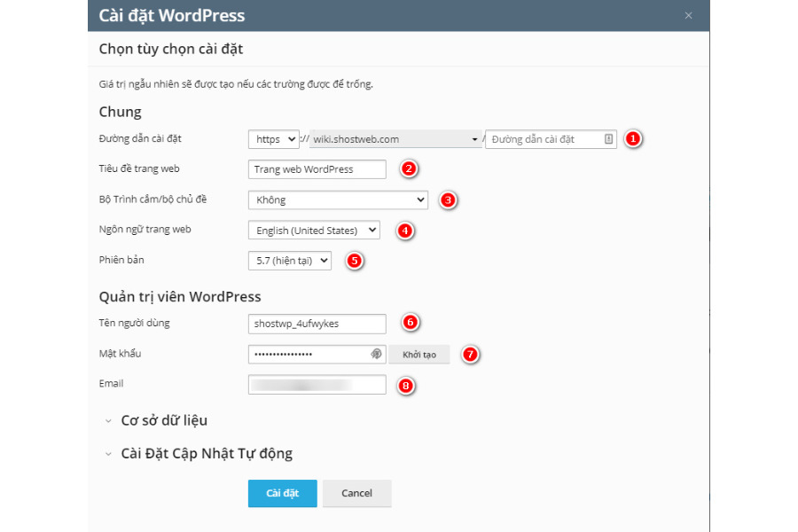
Task: Toggle password visibility eye icon
Action: pyautogui.click(x=376, y=355)
